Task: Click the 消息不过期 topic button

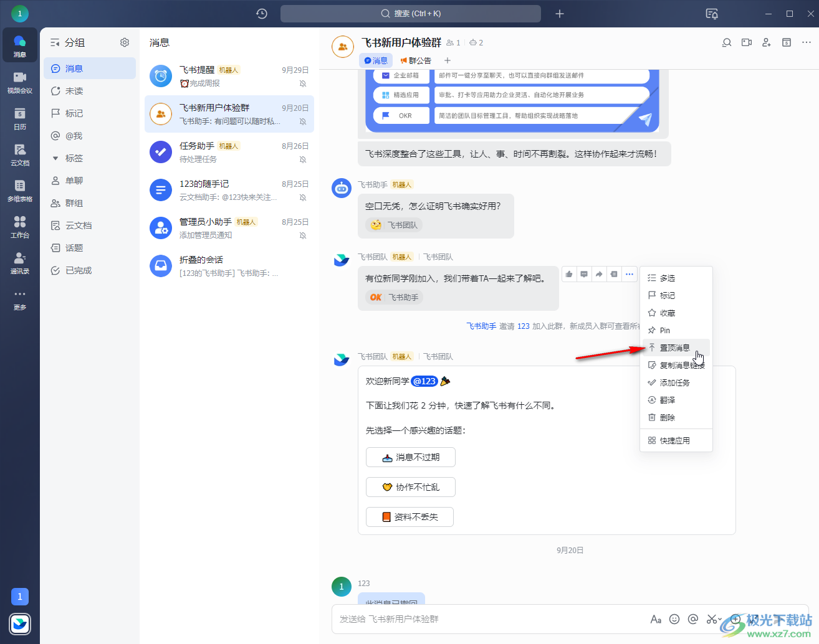Action: pyautogui.click(x=411, y=457)
